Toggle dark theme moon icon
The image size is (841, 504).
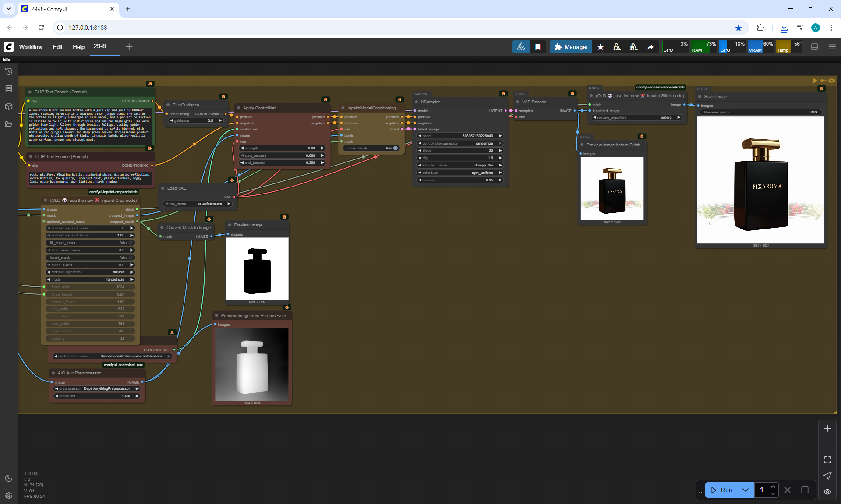8,478
